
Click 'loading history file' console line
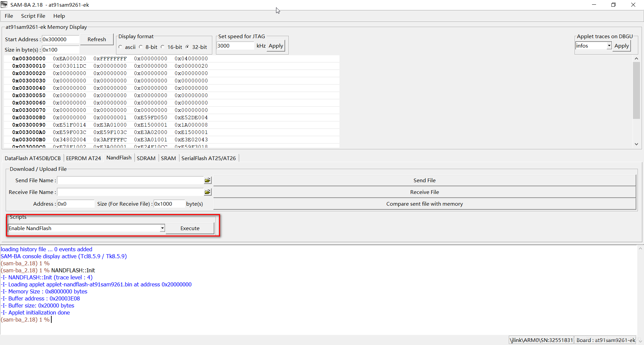[46, 249]
